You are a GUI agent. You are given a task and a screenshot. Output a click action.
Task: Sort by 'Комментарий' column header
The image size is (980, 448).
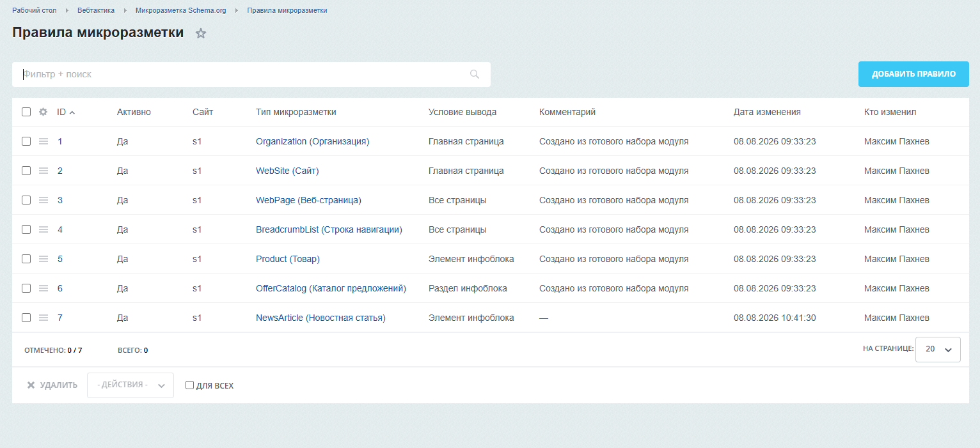pyautogui.click(x=567, y=112)
